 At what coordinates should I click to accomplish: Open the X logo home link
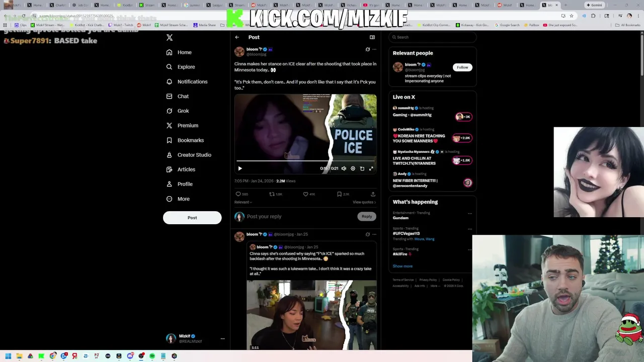pyautogui.click(x=170, y=38)
